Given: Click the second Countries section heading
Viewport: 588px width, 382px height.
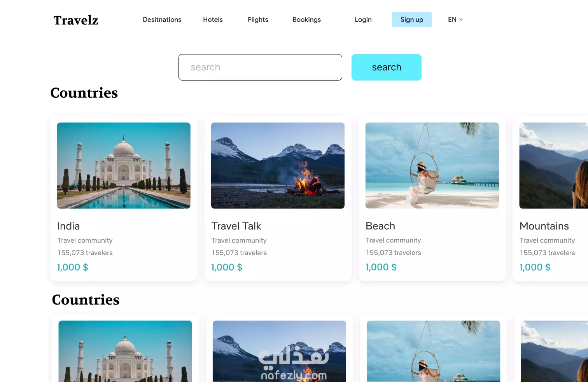Looking at the screenshot, I should click(x=86, y=300).
